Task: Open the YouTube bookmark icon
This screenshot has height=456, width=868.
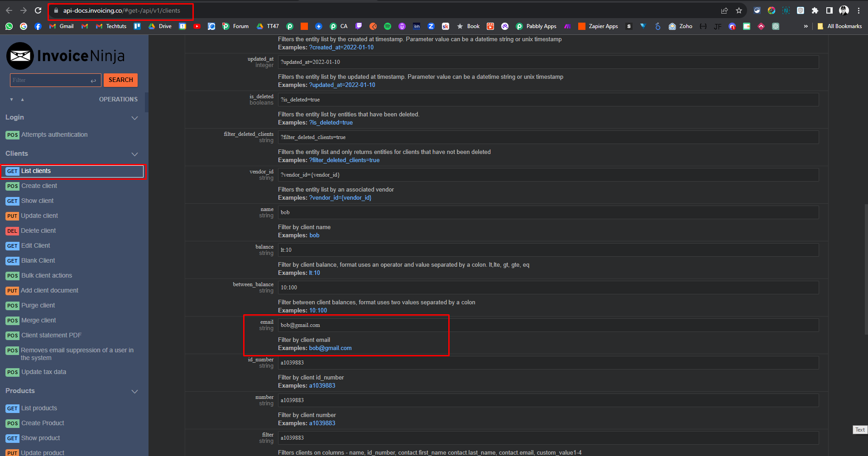Action: point(197,26)
